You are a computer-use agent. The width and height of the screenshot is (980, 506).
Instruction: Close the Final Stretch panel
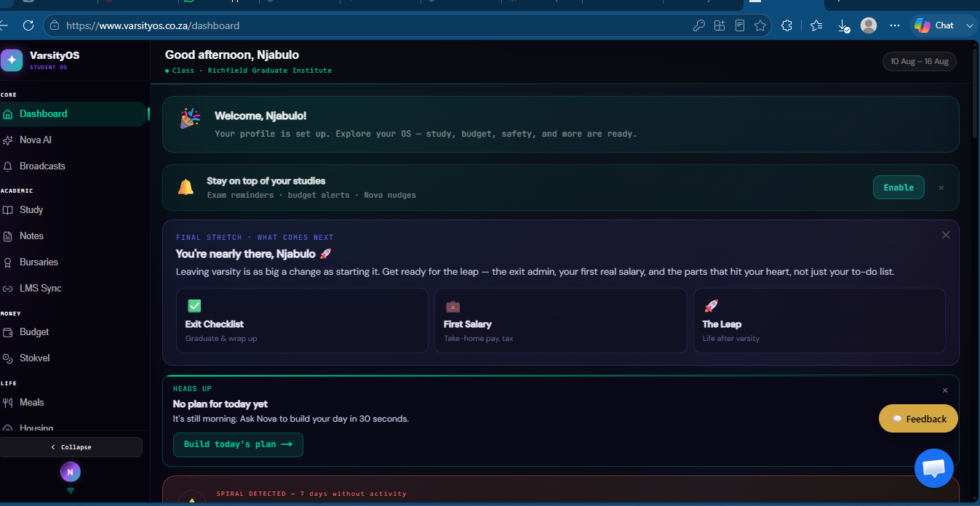946,235
